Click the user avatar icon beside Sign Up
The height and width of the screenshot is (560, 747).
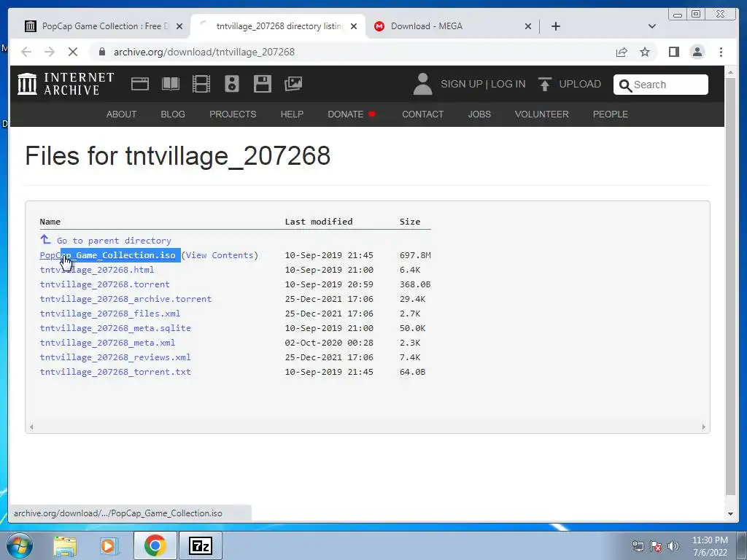422,85
